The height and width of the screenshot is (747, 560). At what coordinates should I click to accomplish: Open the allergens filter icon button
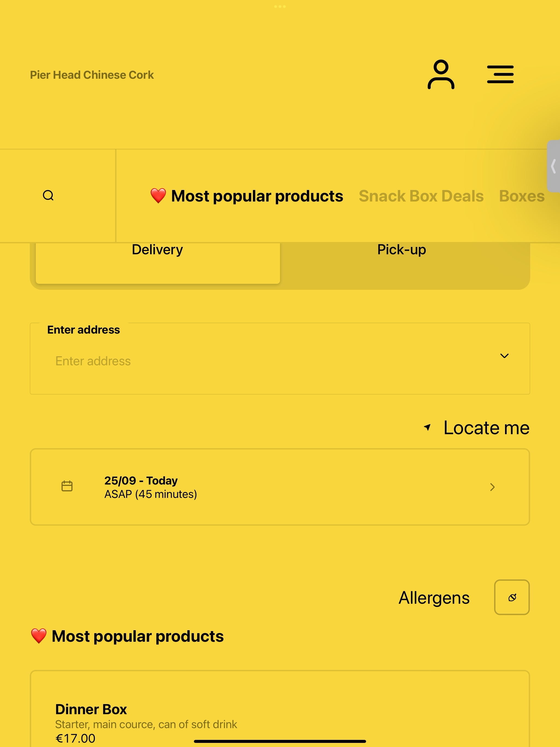pyautogui.click(x=512, y=597)
